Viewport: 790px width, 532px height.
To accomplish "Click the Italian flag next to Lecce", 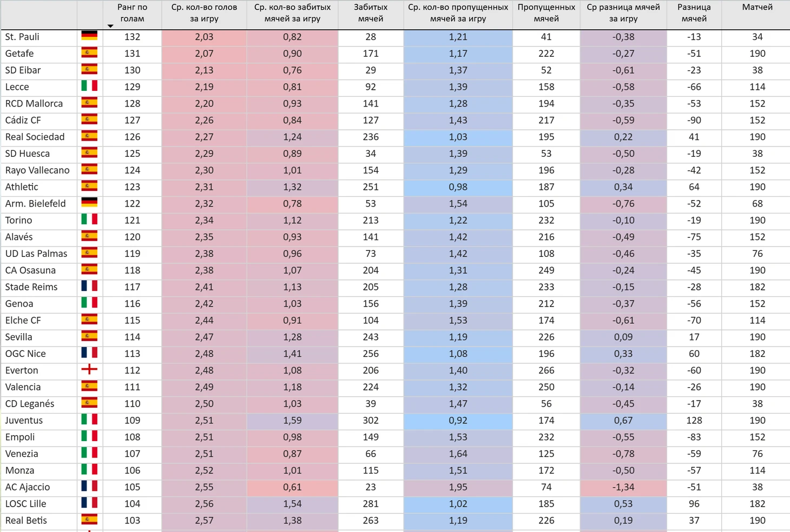I will click(x=89, y=86).
